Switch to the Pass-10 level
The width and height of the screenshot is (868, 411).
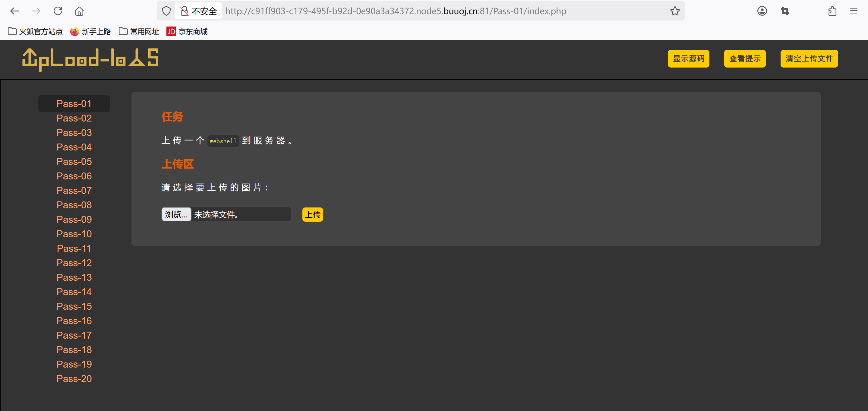click(x=74, y=234)
